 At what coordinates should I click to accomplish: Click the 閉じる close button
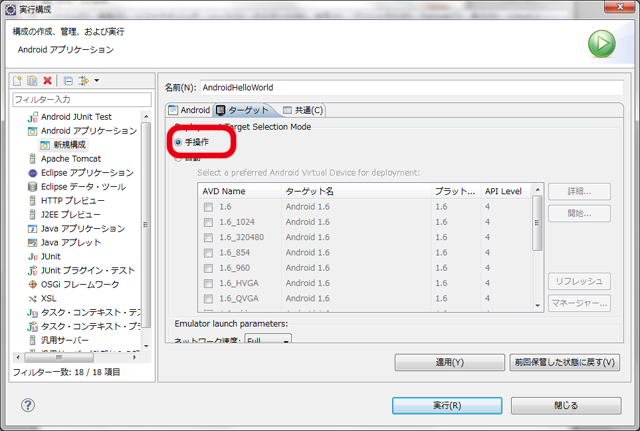(x=566, y=405)
